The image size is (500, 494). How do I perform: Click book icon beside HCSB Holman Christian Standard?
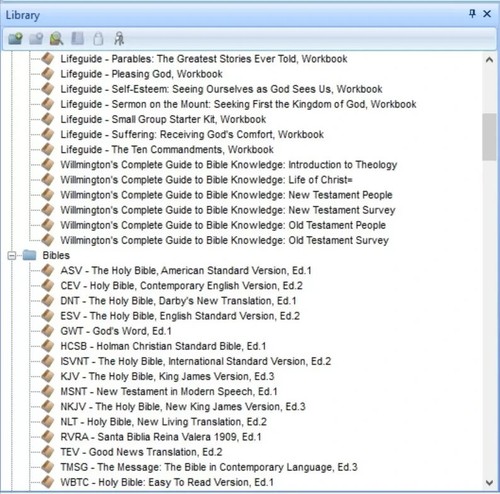[x=48, y=346]
